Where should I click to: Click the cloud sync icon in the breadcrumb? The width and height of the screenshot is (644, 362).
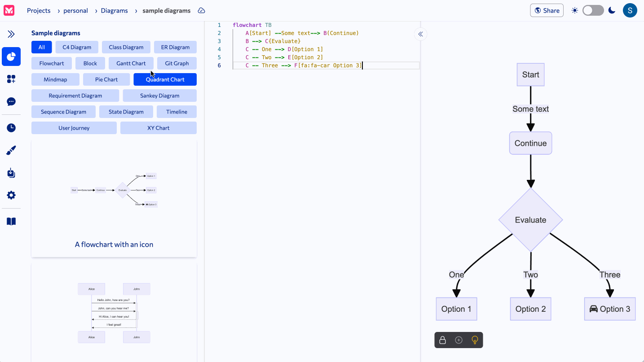pos(201,10)
